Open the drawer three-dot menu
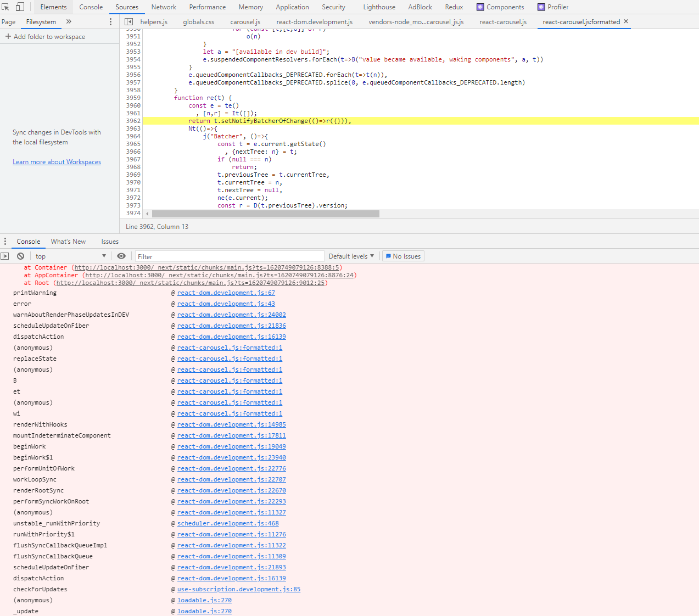The width and height of the screenshot is (699, 616). pos(5,242)
